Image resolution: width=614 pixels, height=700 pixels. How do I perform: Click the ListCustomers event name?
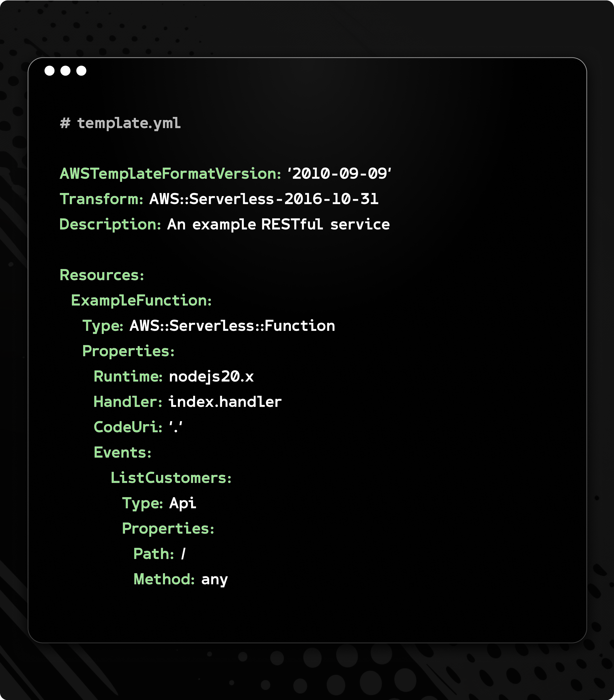[x=171, y=478]
